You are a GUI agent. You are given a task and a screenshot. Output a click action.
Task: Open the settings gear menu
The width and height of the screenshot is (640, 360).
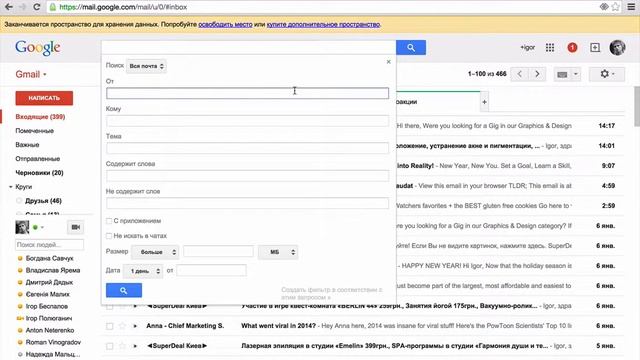(607, 74)
